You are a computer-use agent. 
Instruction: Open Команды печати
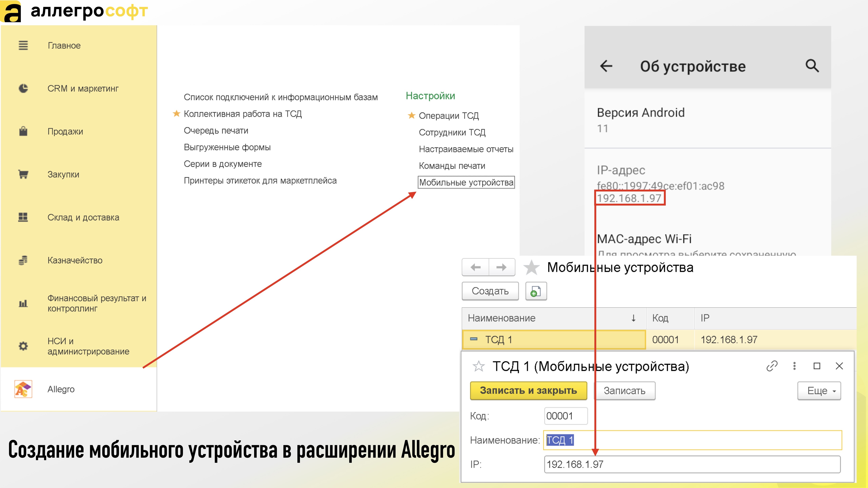452,166
